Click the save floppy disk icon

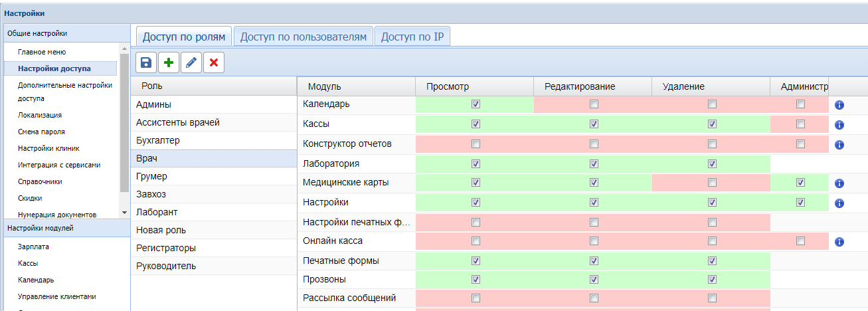coord(146,62)
